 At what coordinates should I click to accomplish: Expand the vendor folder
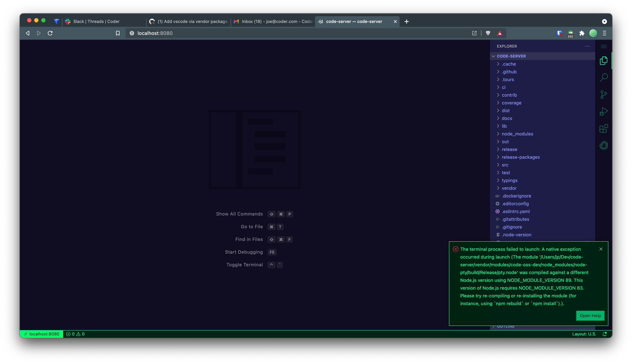(542, 188)
